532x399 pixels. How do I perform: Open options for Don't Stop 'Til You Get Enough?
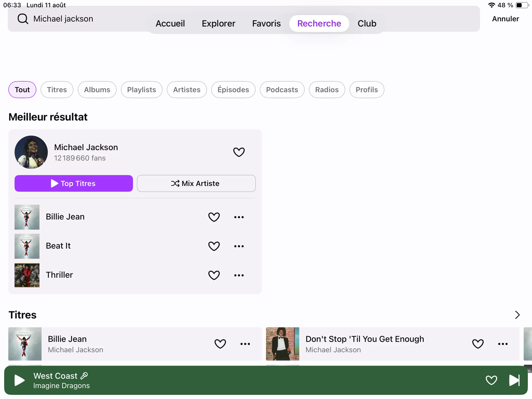pos(503,344)
